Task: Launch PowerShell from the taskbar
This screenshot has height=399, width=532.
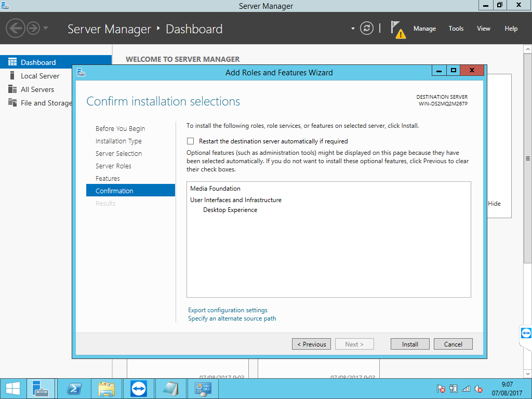Action: tap(74, 389)
